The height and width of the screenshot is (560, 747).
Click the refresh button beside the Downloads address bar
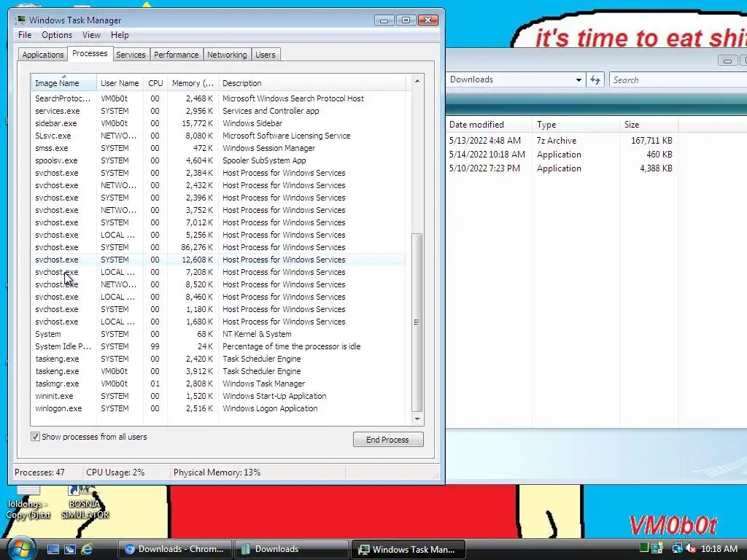point(595,79)
